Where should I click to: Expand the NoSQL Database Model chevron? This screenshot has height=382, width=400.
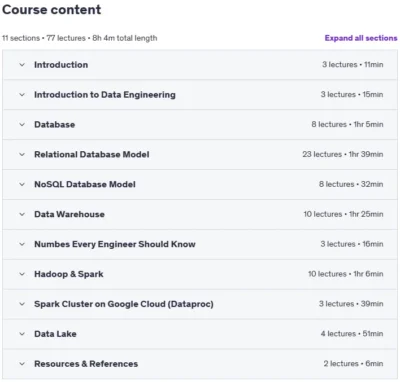(x=22, y=184)
